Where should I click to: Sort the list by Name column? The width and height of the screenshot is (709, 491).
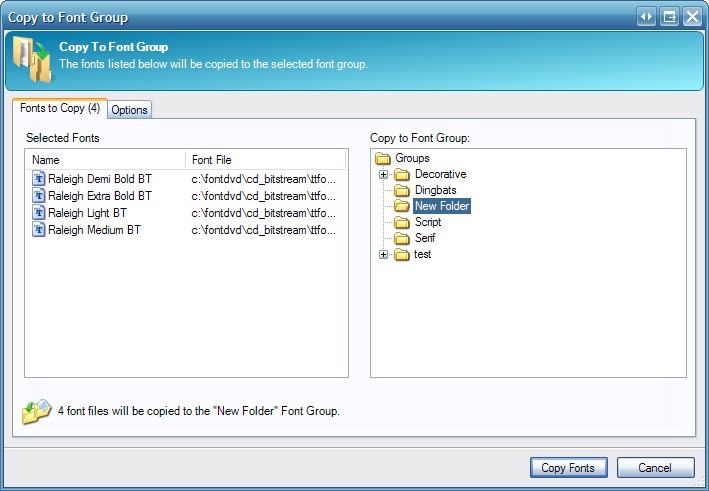click(x=105, y=160)
